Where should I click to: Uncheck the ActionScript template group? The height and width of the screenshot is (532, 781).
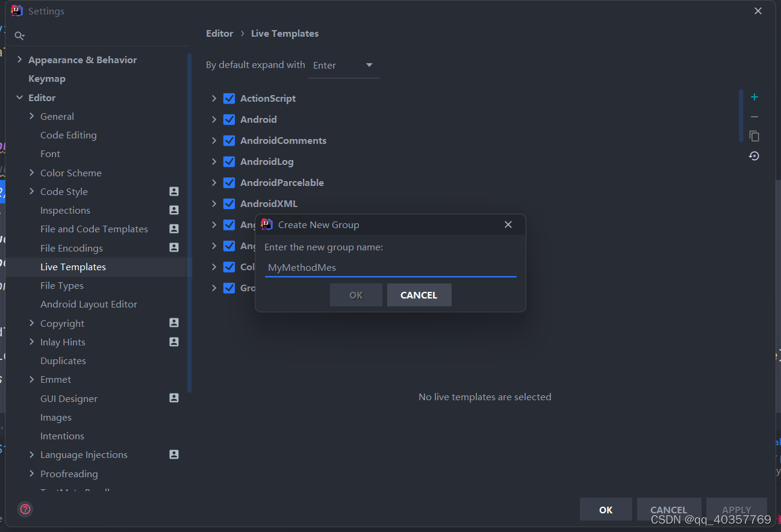[229, 98]
